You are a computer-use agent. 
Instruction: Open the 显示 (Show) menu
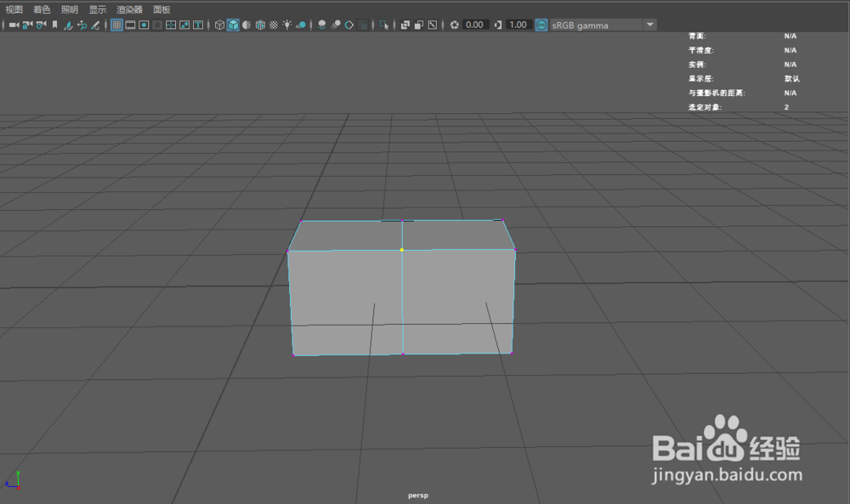click(x=98, y=9)
